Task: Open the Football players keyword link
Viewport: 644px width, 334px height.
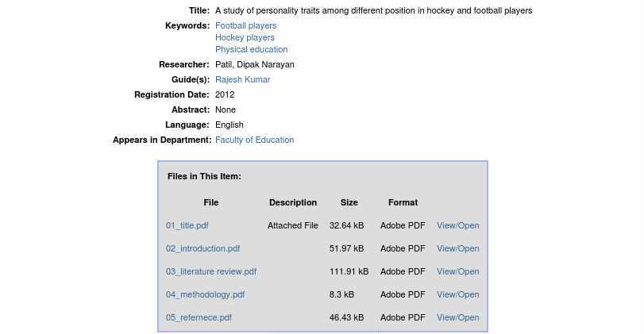Action: (x=245, y=25)
